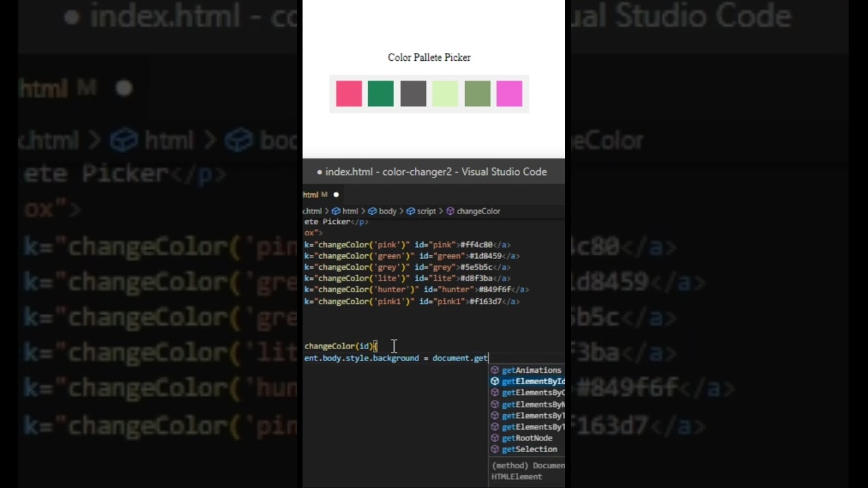Pick the hunter olive-green swatch
The width and height of the screenshot is (868, 488).
tap(477, 94)
